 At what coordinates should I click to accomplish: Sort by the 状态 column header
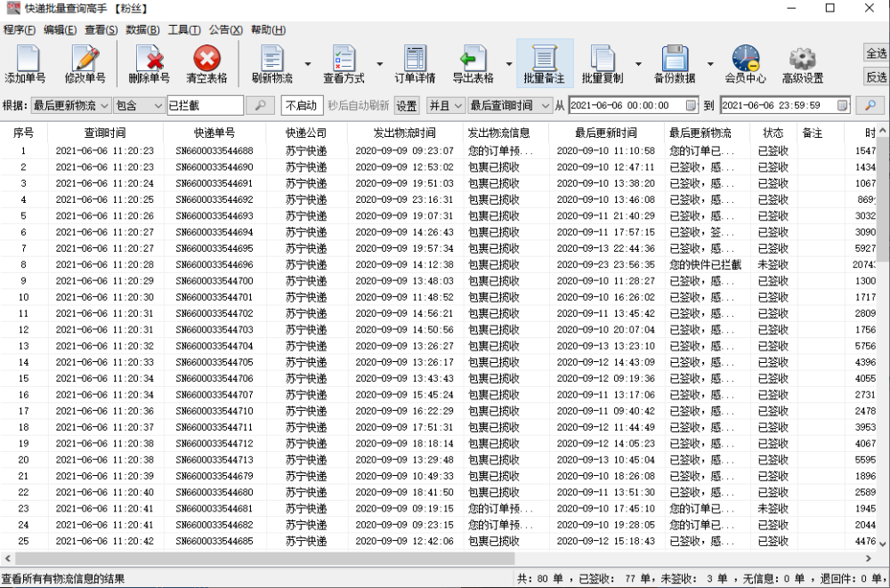(773, 133)
